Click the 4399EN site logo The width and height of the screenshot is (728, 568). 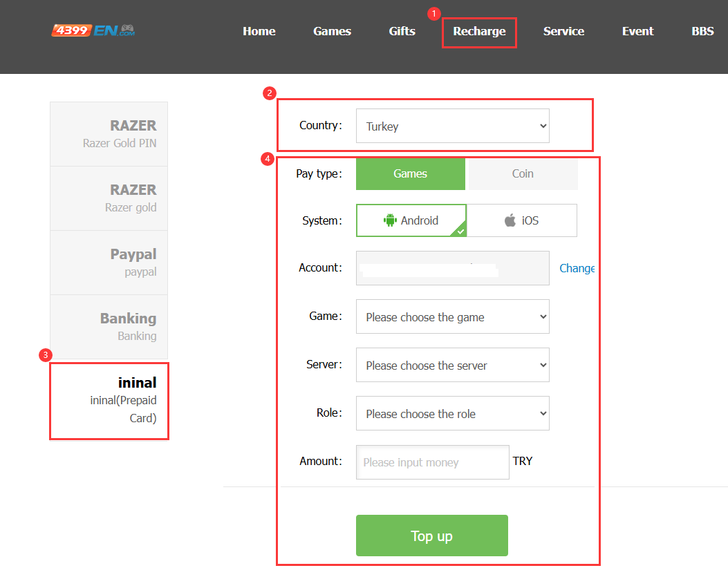[x=93, y=30]
